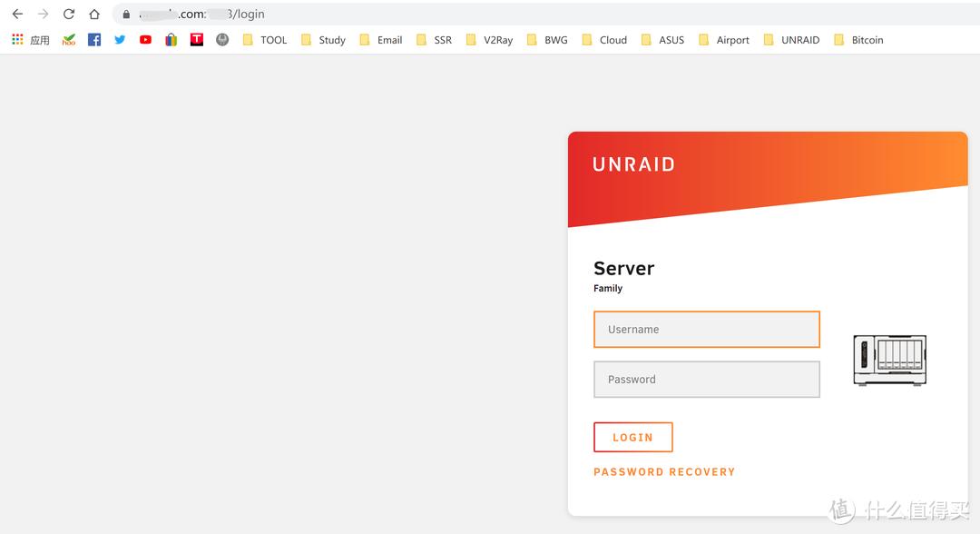Open the ASUS bookmark folder
Image resolution: width=980 pixels, height=534 pixels.
click(x=662, y=40)
